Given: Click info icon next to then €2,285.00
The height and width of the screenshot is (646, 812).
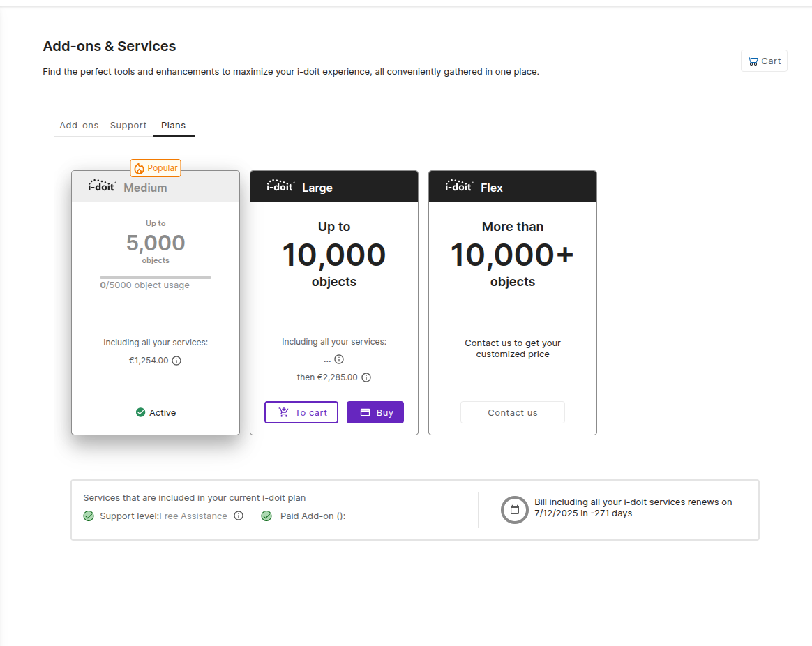Looking at the screenshot, I should tap(366, 377).
